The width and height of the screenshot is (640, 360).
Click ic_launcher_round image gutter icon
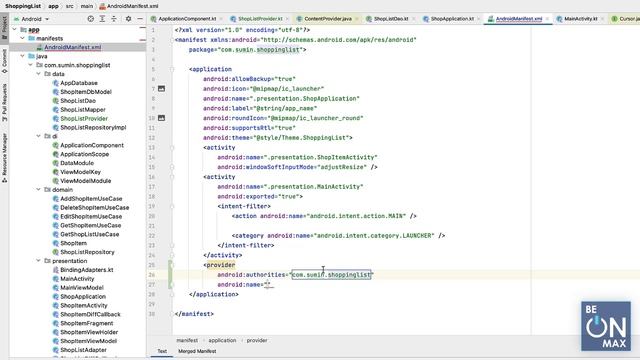pos(162,118)
